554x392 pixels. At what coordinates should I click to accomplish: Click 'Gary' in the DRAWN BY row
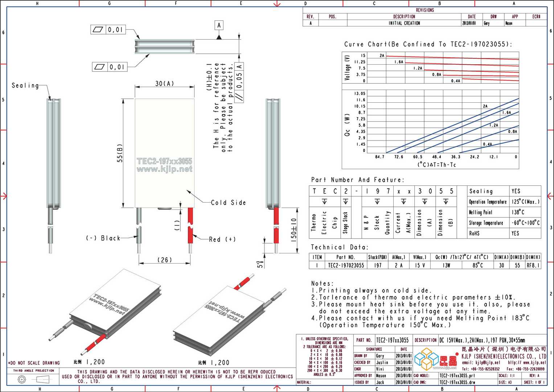coord(380,356)
